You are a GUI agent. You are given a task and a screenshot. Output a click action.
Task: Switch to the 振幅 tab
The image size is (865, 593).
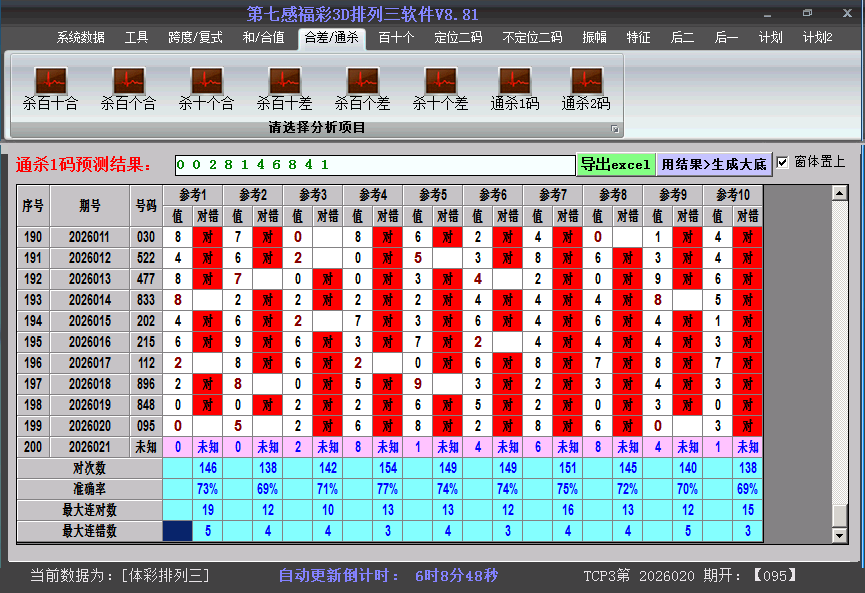click(x=594, y=38)
